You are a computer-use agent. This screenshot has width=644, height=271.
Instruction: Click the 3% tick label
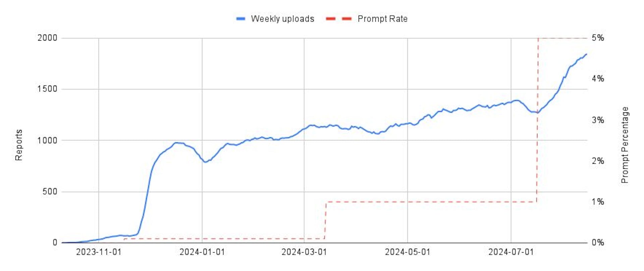point(598,120)
